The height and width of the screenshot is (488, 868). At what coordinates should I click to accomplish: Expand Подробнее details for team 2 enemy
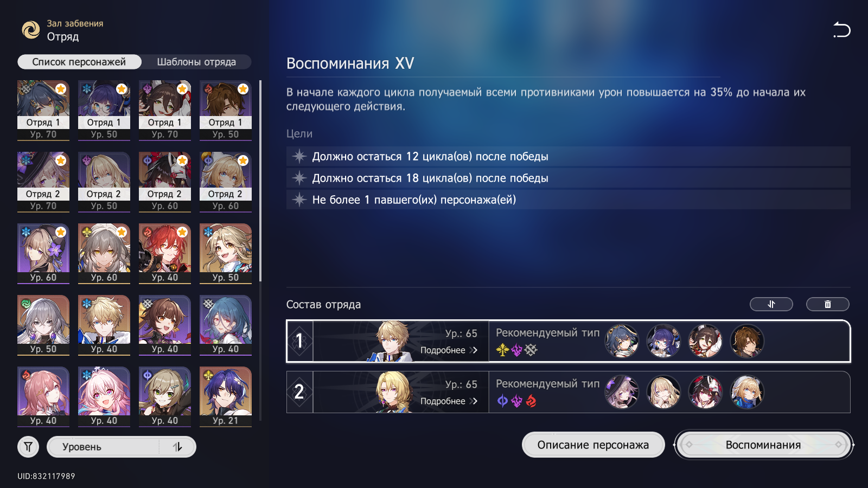(x=449, y=401)
